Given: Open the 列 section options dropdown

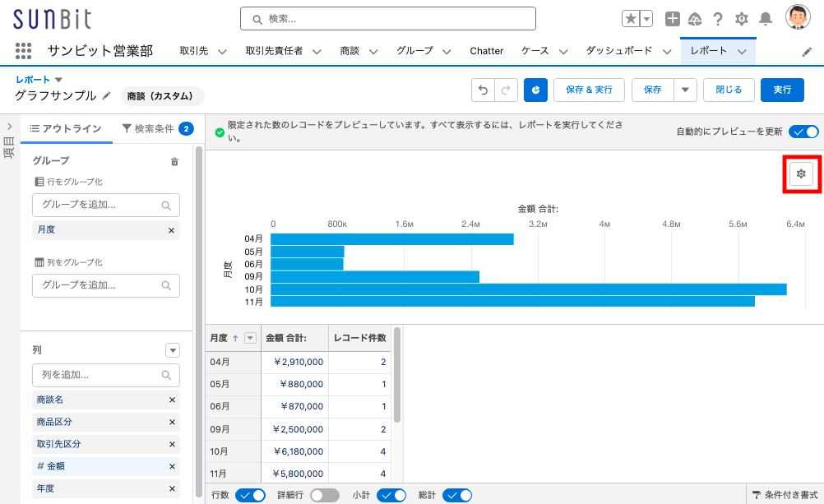Looking at the screenshot, I should pos(173,350).
